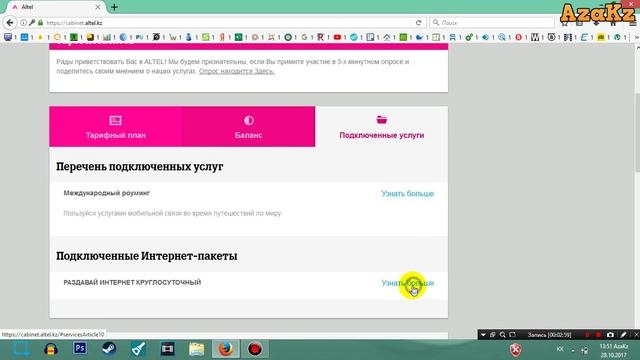
Task: Close the Altel browser tab
Action: 98,7
